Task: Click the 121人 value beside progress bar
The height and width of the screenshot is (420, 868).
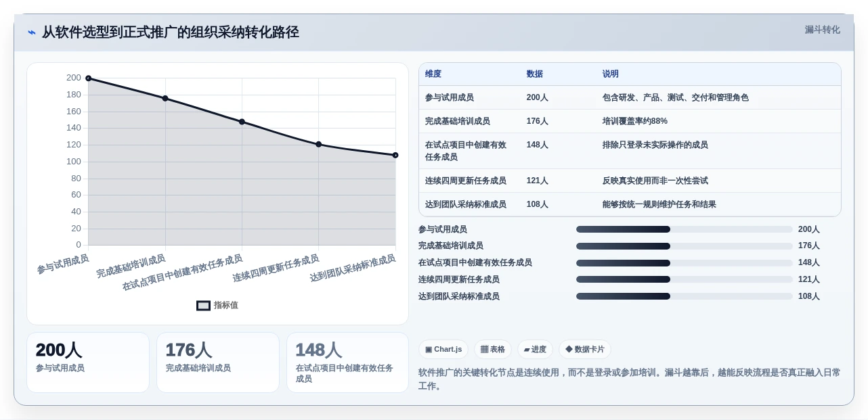Action: (x=809, y=279)
